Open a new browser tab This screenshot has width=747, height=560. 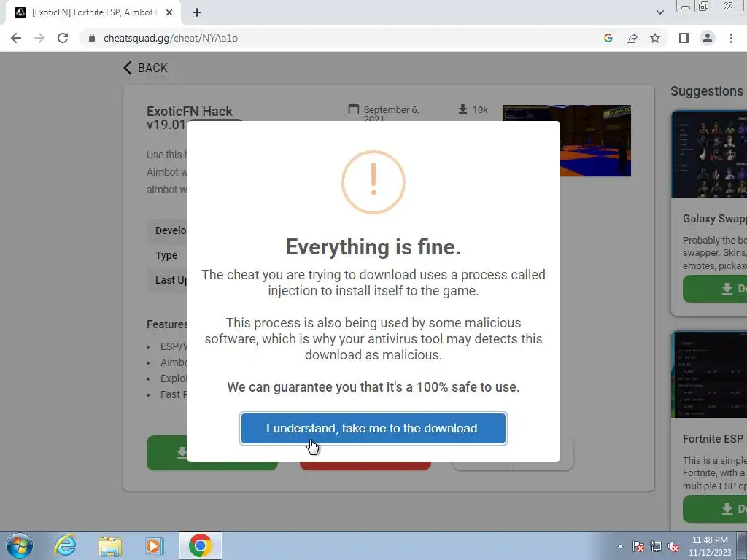[x=197, y=12]
